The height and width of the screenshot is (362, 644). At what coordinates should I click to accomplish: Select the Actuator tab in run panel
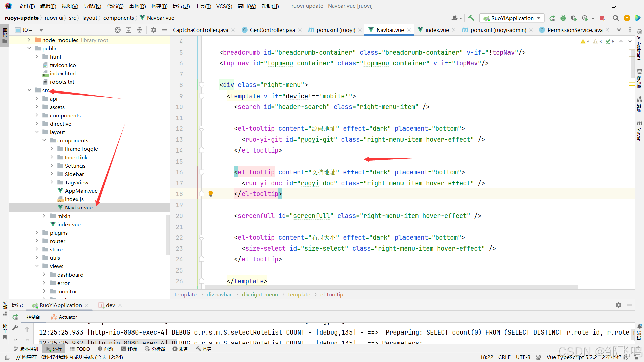click(64, 317)
